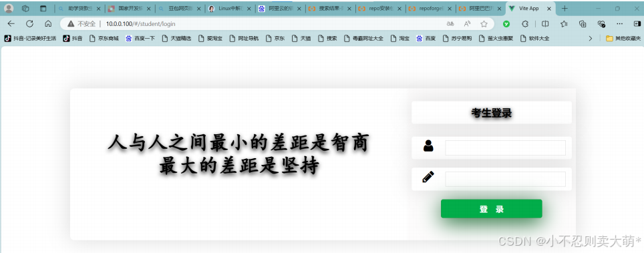Viewport: 644px width, 253px height.
Task: Focus the username field beside person icon
Action: point(505,148)
